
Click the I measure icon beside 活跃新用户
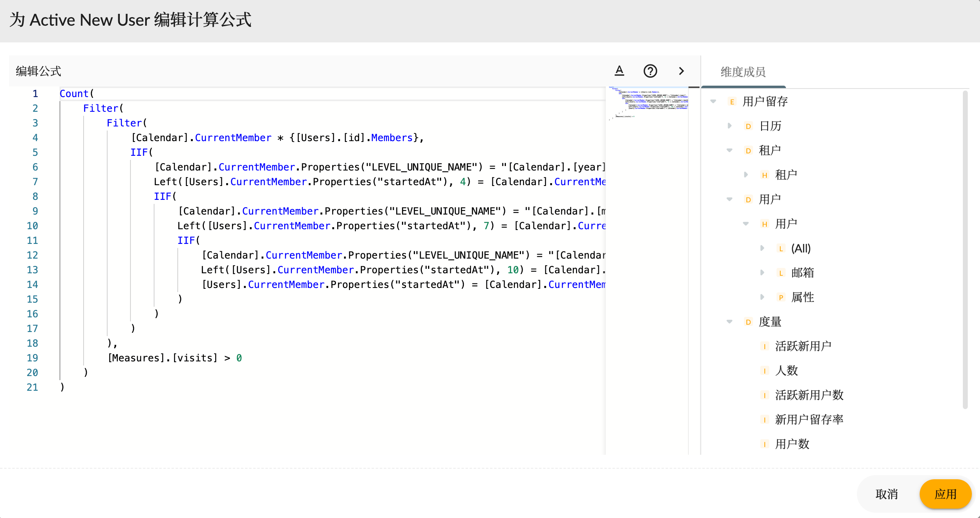click(x=764, y=346)
